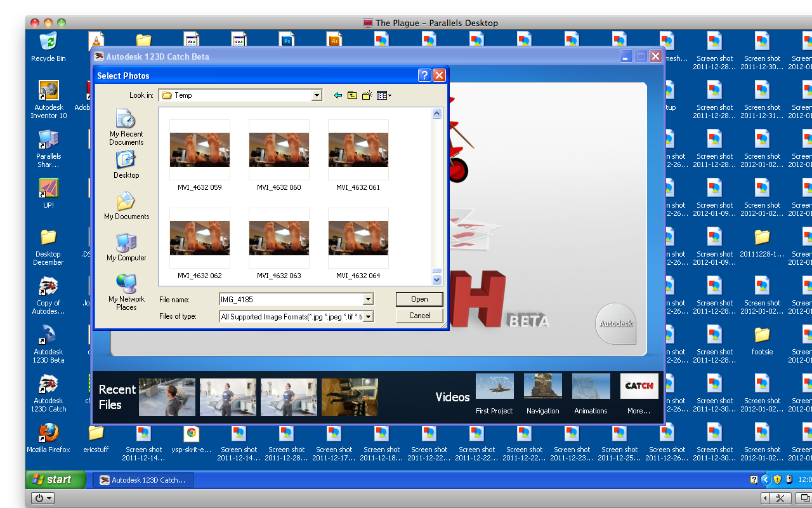This screenshot has height=508, width=812.
Task: Click the Open button
Action: (419, 299)
